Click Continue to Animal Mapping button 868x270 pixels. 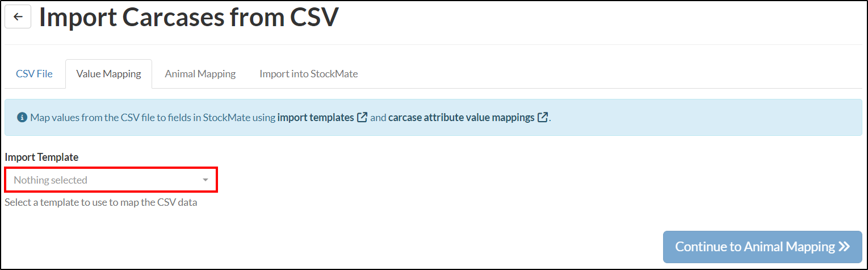pyautogui.click(x=762, y=247)
